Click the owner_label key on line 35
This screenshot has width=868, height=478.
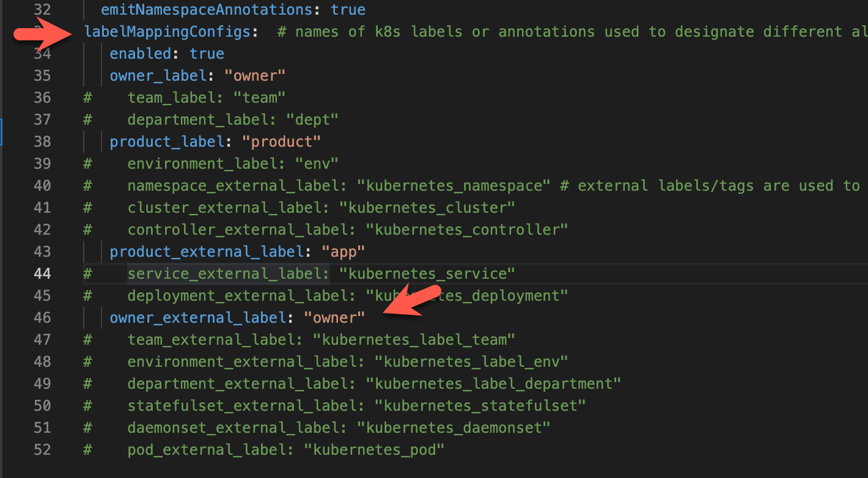pyautogui.click(x=157, y=75)
